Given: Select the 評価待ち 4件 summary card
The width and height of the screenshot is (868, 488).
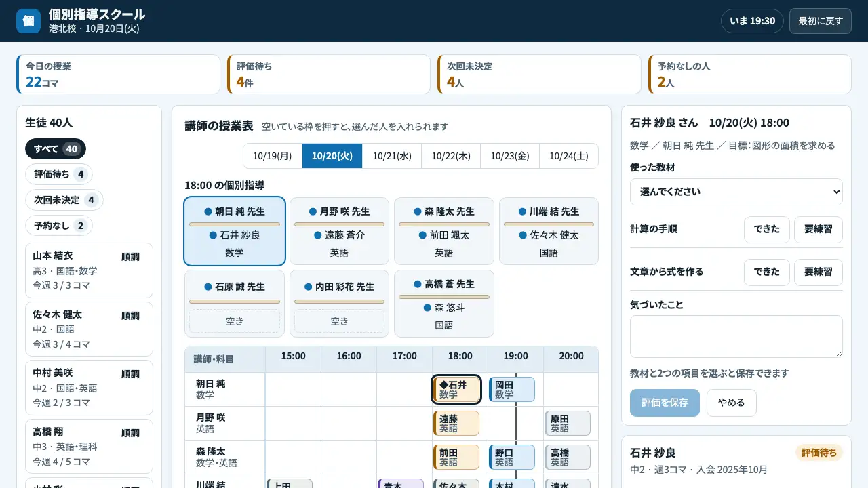Looking at the screenshot, I should pos(329,75).
